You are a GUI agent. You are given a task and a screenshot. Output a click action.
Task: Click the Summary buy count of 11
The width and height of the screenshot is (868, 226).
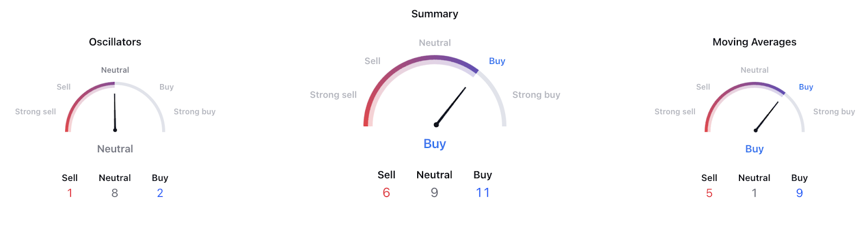pos(483,193)
